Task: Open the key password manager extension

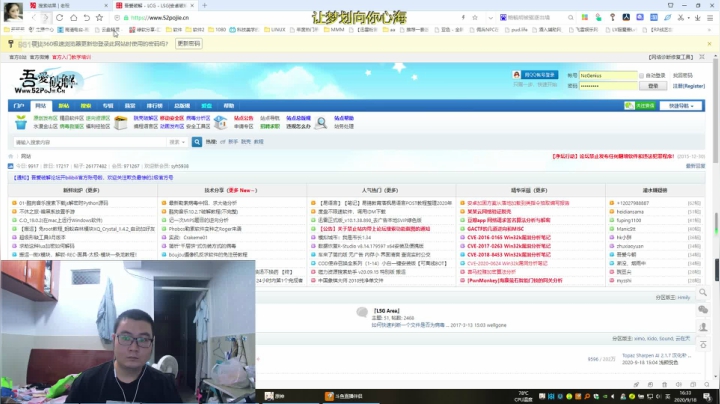Action: tap(612, 17)
